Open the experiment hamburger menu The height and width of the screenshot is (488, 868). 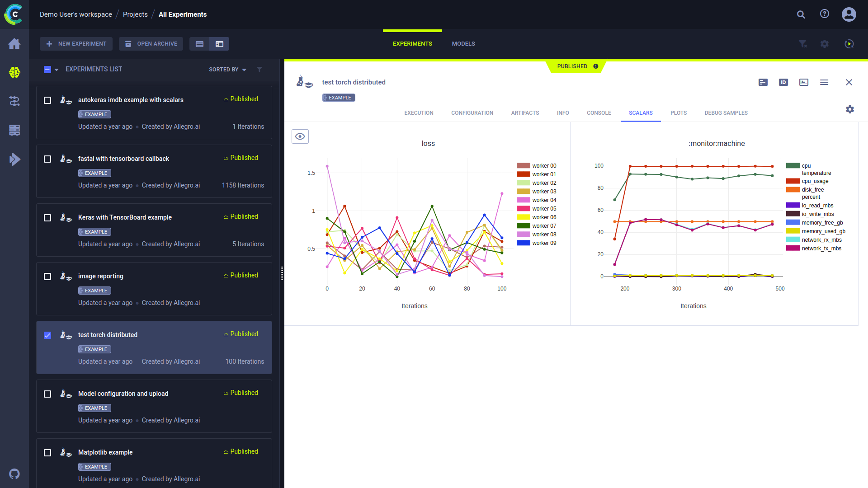824,82
